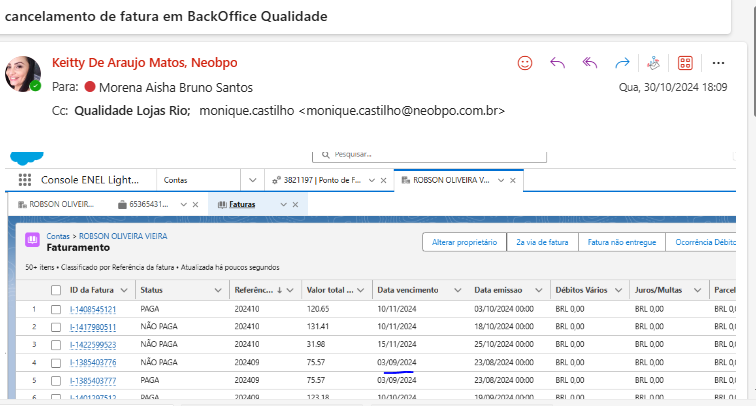Close the Faturas subtab
This screenshot has height=406, width=756.
pyautogui.click(x=295, y=204)
